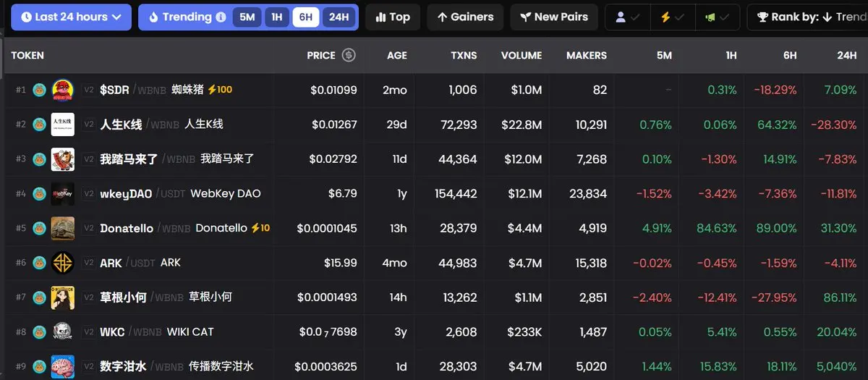Click the V2 badge on the ARK row

pyautogui.click(x=89, y=263)
